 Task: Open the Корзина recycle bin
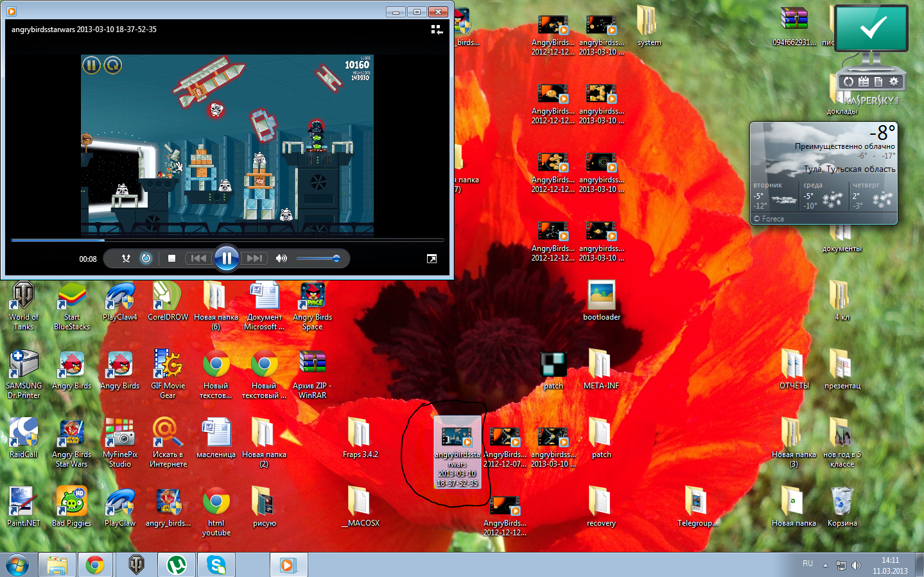pyautogui.click(x=842, y=508)
